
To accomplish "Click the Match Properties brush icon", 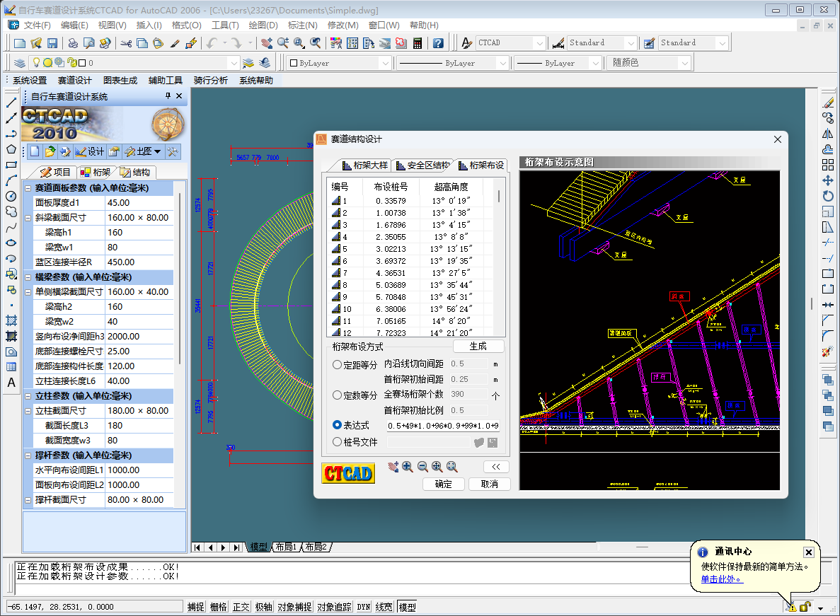I will [x=175, y=43].
